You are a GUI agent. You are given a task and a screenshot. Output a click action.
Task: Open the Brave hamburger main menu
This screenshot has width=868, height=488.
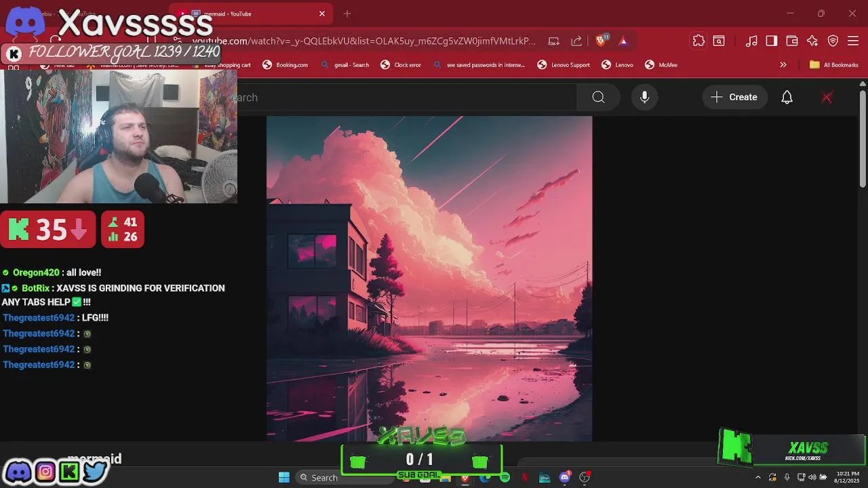tap(853, 41)
